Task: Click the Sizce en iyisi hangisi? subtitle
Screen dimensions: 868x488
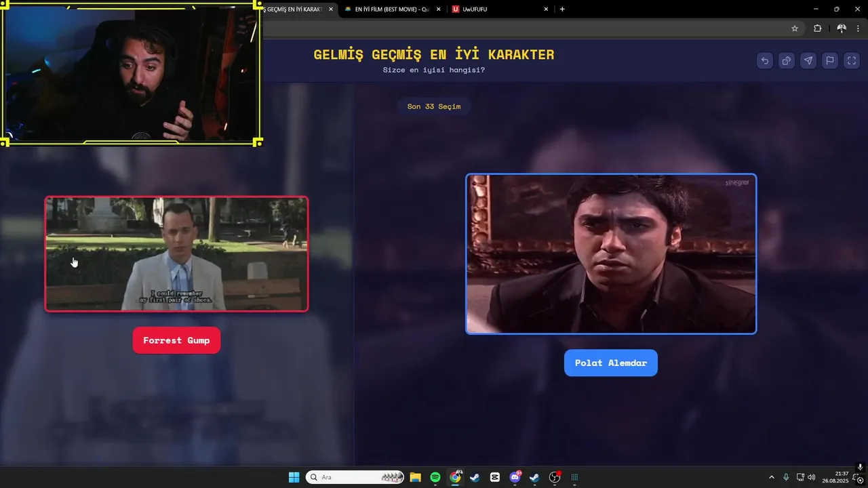Action: pyautogui.click(x=434, y=70)
